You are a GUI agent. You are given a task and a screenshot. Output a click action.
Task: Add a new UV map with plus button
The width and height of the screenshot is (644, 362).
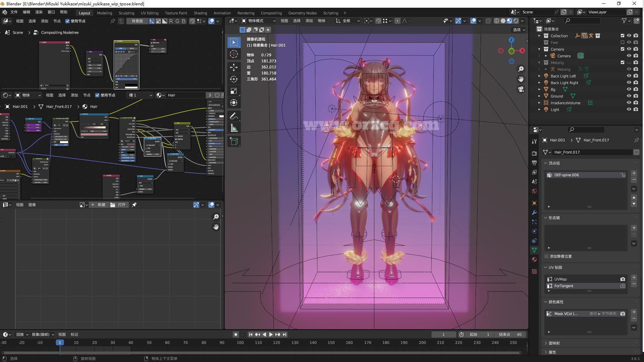click(x=634, y=278)
